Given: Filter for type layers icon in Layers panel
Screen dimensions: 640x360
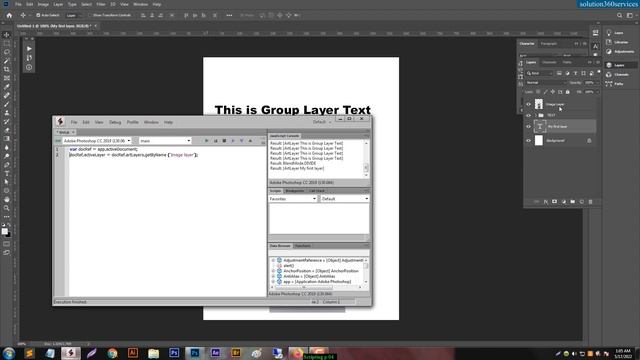Looking at the screenshot, I should [x=576, y=73].
